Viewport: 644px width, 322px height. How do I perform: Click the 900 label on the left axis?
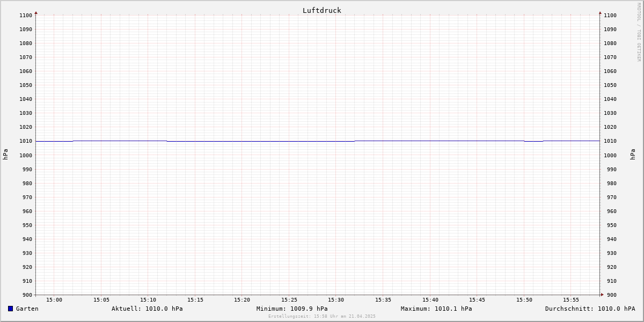tap(27, 295)
